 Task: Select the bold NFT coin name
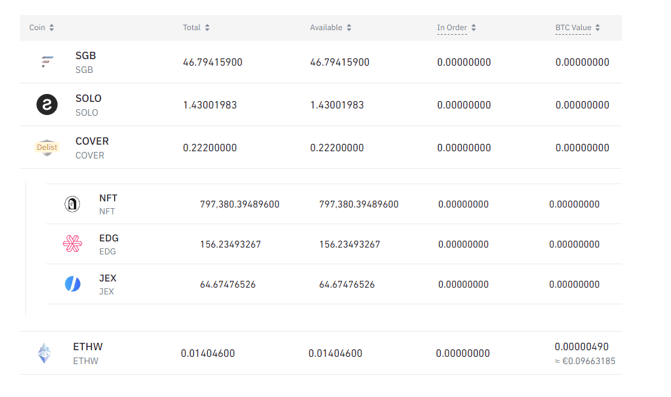[x=108, y=198]
